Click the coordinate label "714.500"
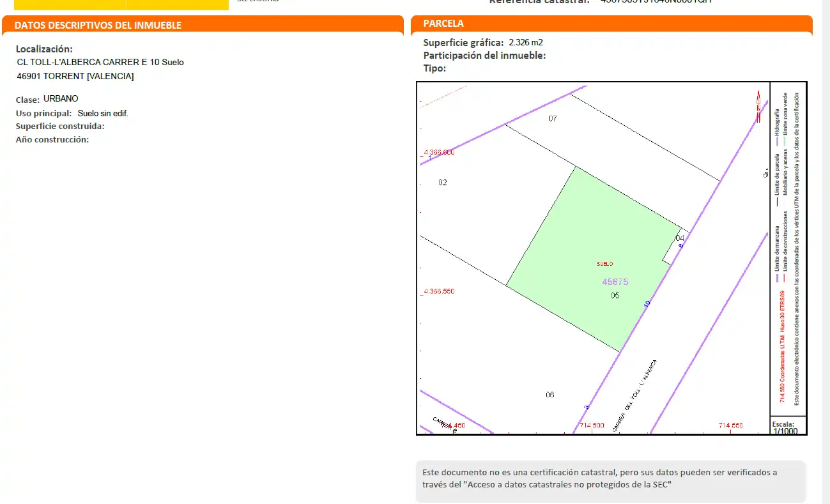 [591, 425]
